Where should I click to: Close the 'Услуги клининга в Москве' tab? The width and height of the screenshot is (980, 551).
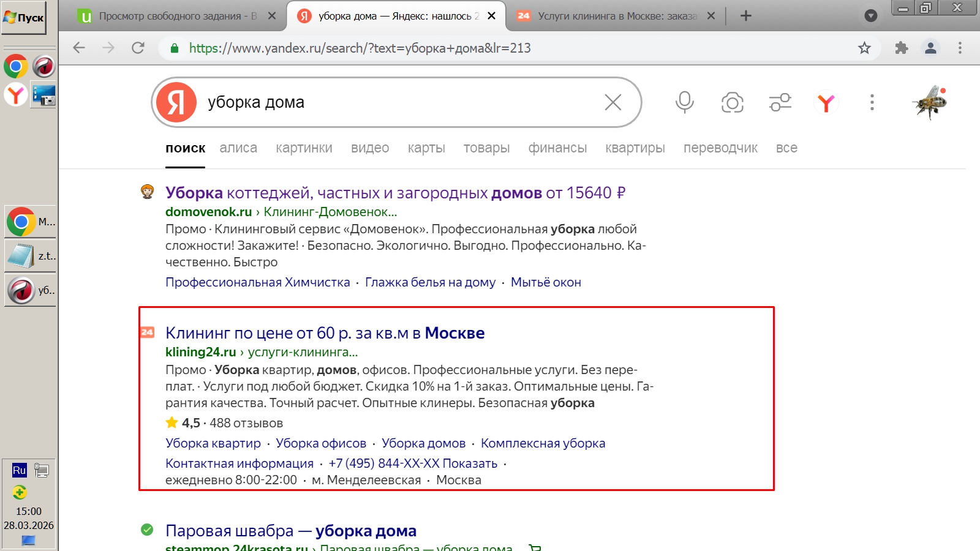pos(710,16)
